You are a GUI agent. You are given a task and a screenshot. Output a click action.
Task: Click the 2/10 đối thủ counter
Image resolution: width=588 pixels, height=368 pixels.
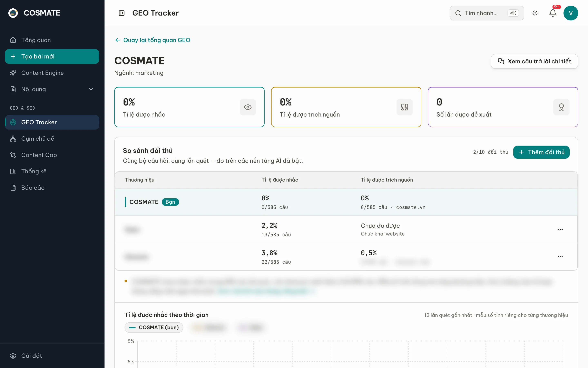coord(490,152)
